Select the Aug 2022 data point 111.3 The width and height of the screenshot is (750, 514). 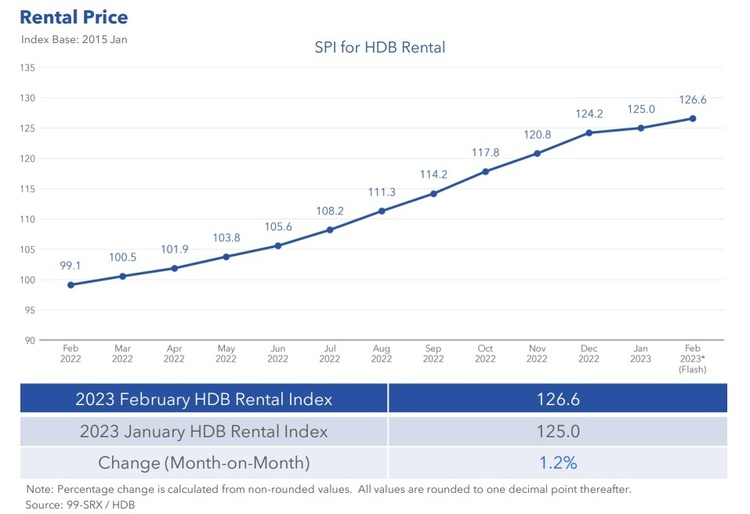tap(382, 211)
